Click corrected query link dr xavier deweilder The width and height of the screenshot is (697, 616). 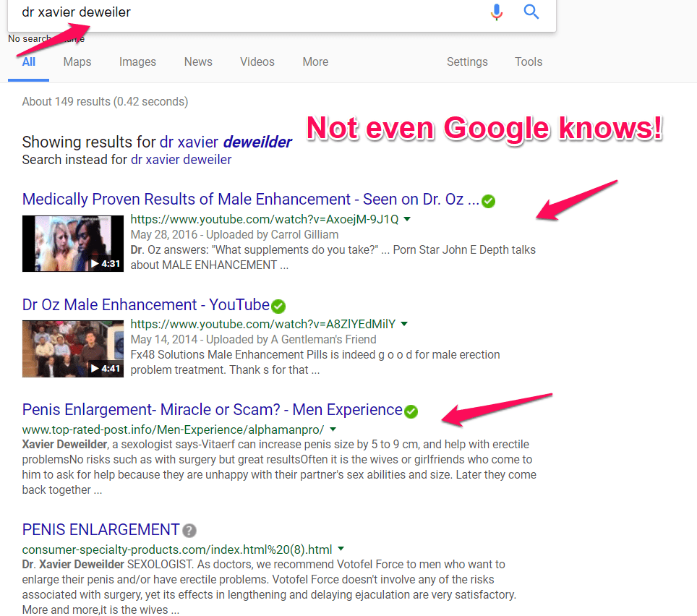tap(226, 142)
